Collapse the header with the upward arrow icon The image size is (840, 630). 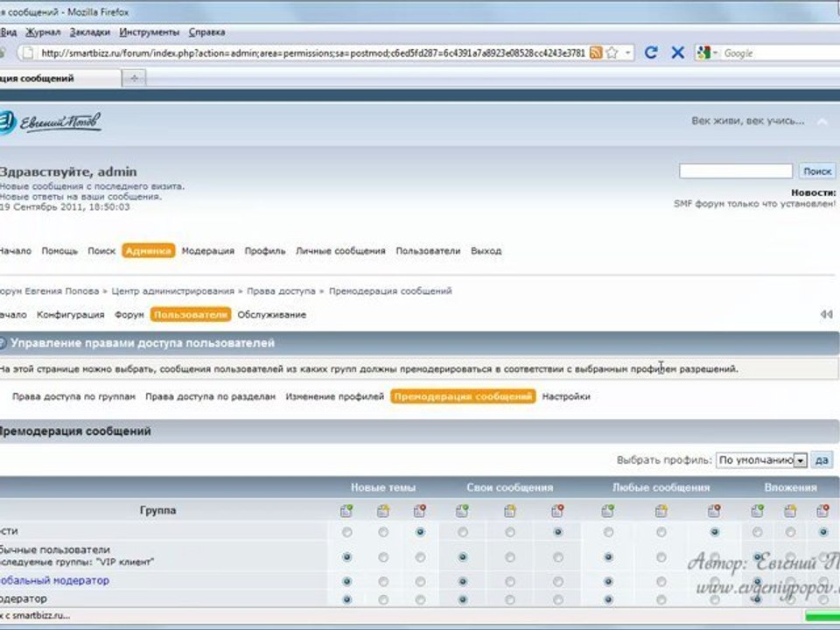coord(822,122)
